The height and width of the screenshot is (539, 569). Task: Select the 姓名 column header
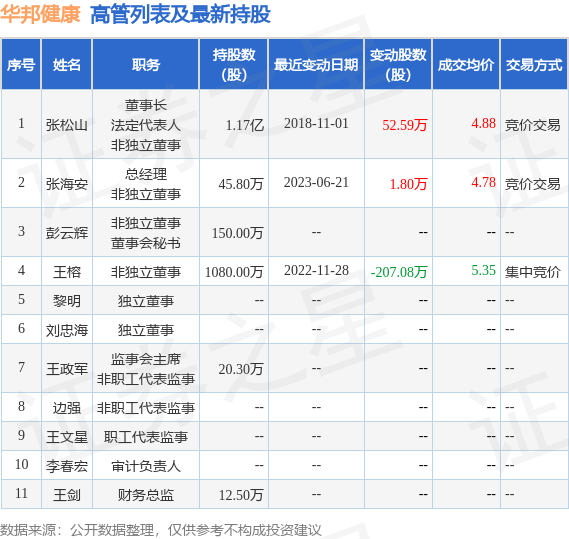coord(66,65)
